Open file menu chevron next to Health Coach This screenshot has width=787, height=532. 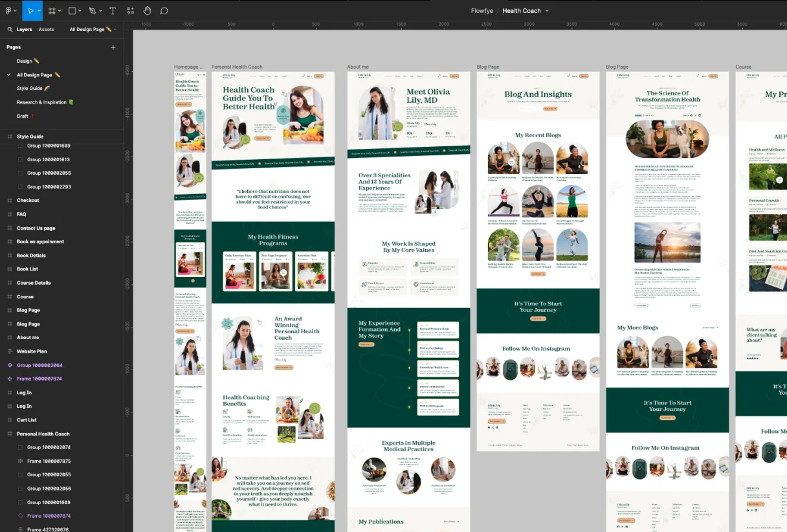(547, 11)
